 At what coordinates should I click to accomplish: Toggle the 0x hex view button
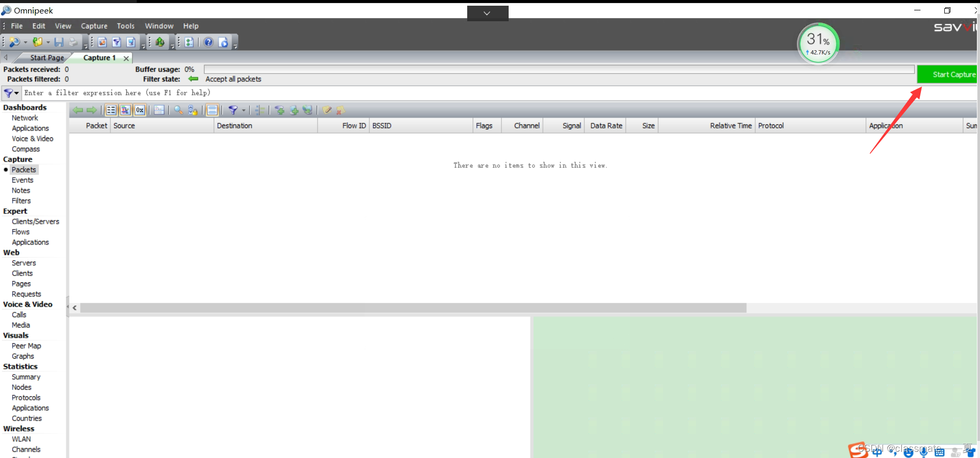click(x=140, y=110)
